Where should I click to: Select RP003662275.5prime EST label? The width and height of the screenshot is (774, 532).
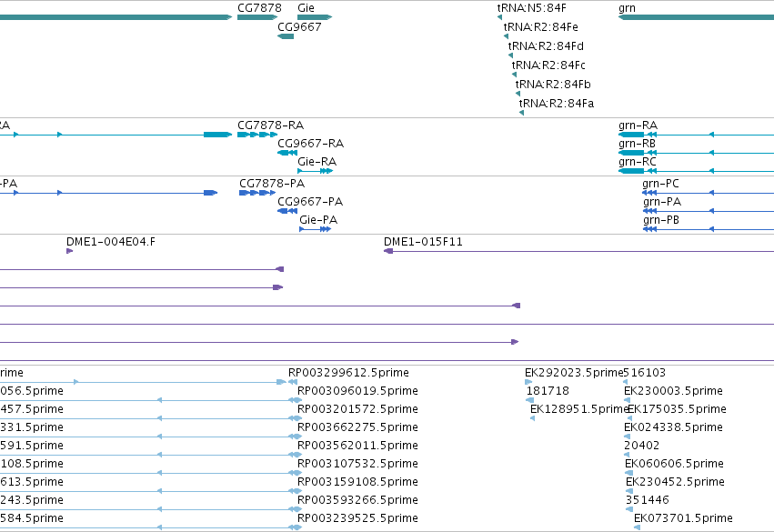point(357,427)
